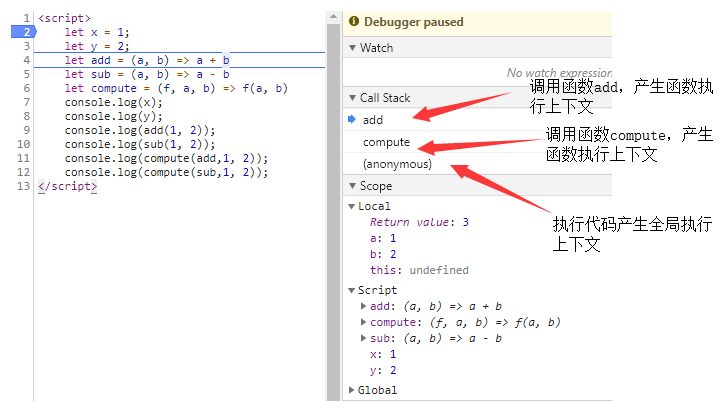
Task: Expand the Global scope group
Action: pyautogui.click(x=351, y=390)
